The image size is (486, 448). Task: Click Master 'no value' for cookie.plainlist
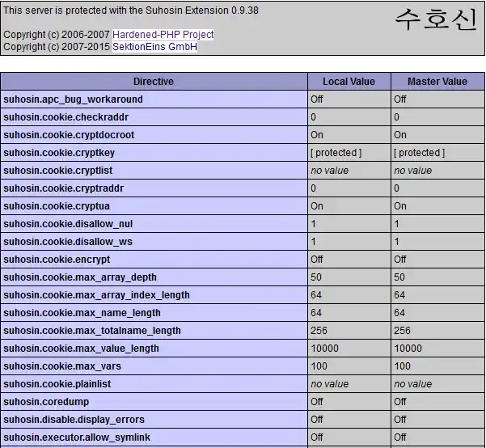(x=413, y=384)
